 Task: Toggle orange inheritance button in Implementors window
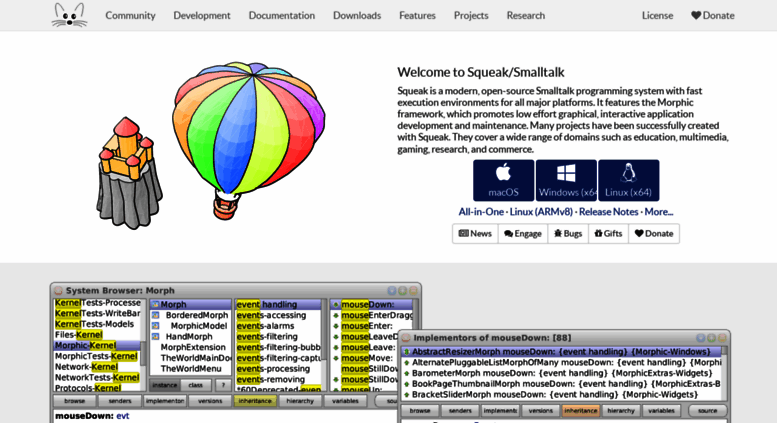[581, 411]
